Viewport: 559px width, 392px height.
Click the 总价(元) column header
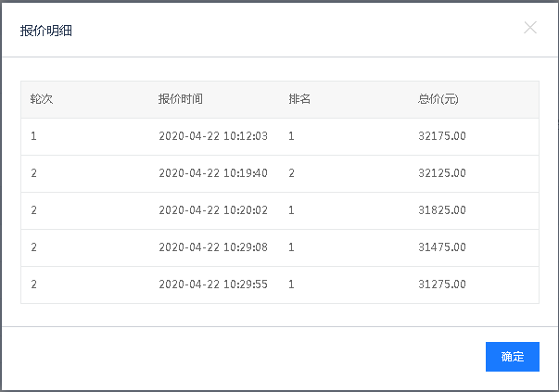pyautogui.click(x=438, y=99)
